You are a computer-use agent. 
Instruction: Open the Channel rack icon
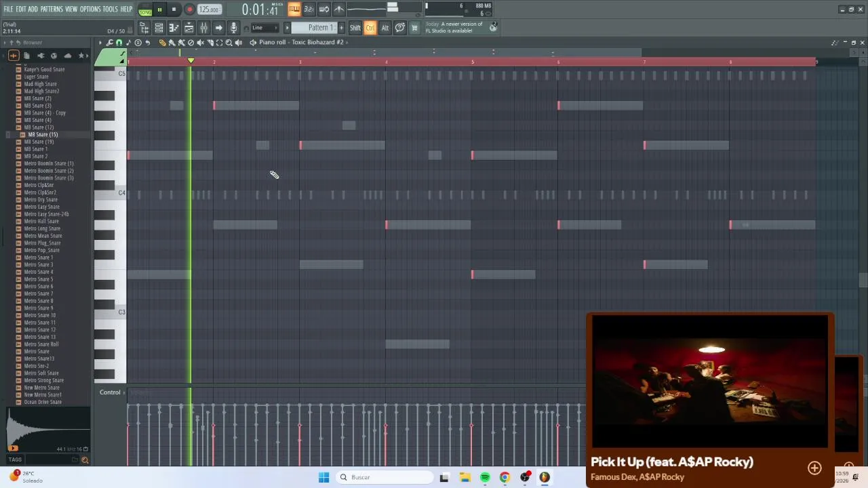point(159,28)
